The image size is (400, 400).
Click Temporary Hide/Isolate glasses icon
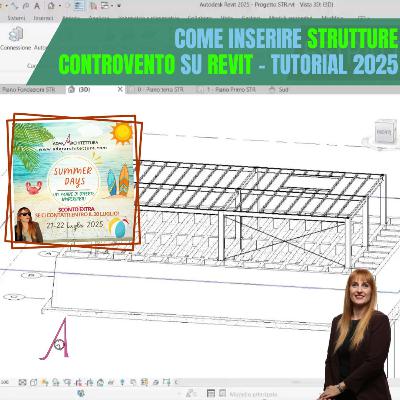click(x=110, y=382)
